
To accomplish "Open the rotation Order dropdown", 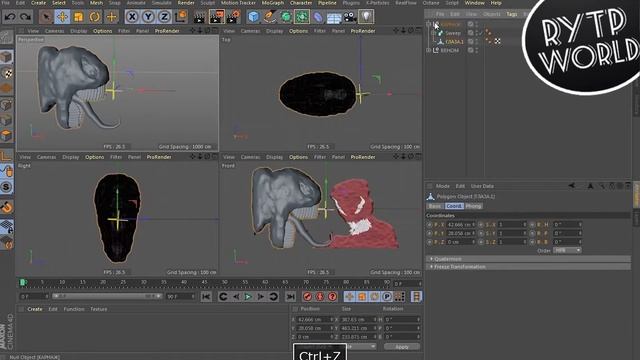I will 567,250.
